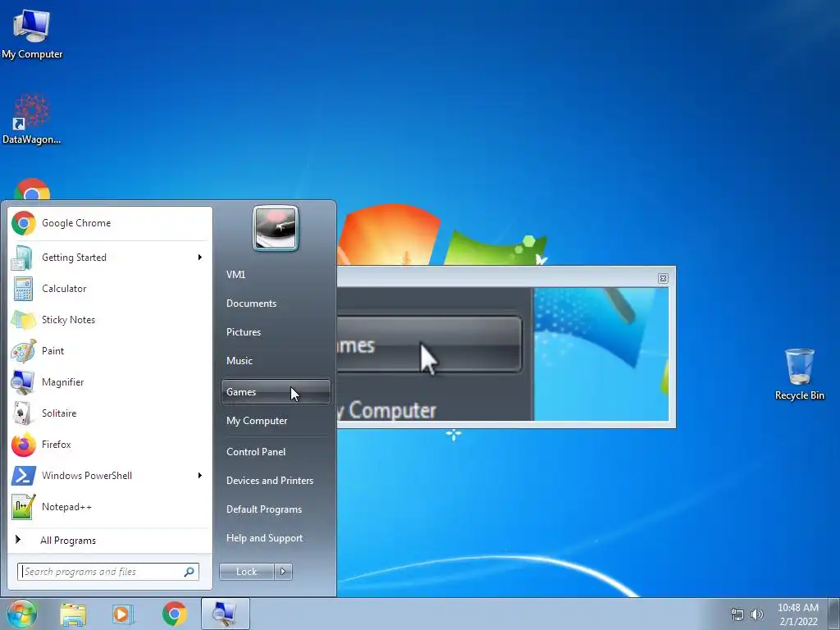Select the DataWagon desktop shortcut
This screenshot has width=840, height=630.
(32, 120)
